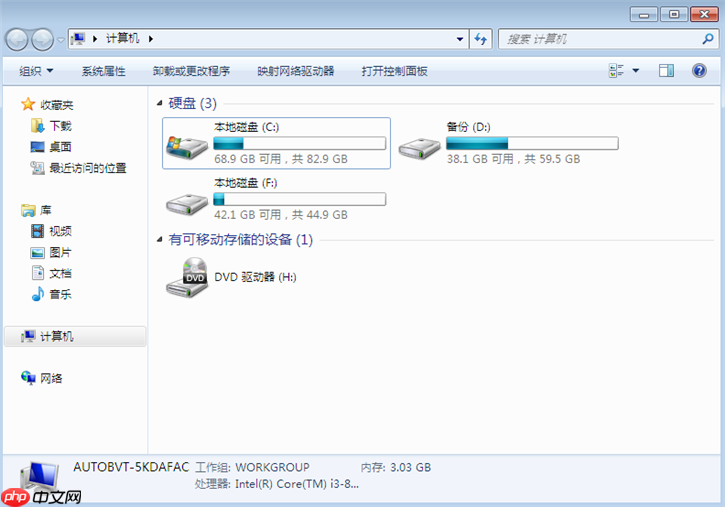The width and height of the screenshot is (725, 507).
Task: Toggle the preview pane button
Action: pyautogui.click(x=666, y=71)
